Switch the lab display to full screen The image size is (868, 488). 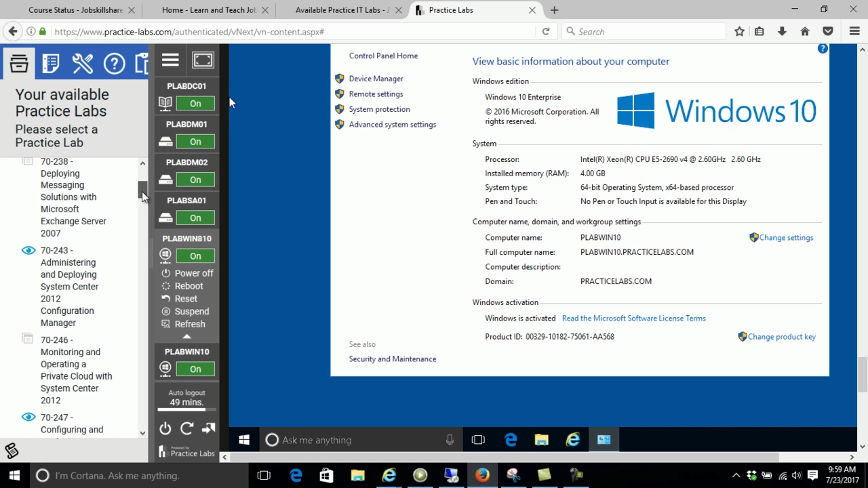(x=203, y=60)
